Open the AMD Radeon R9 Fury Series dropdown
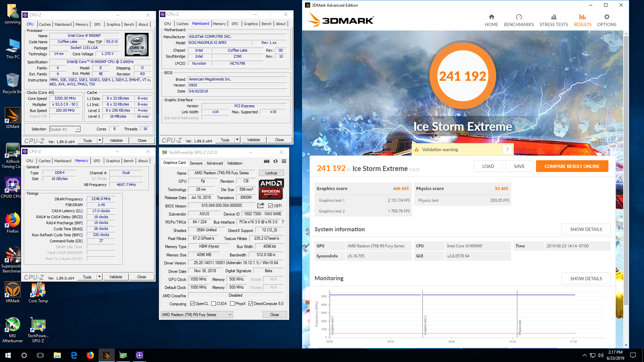This screenshot has height=362, width=644. pyautogui.click(x=197, y=314)
